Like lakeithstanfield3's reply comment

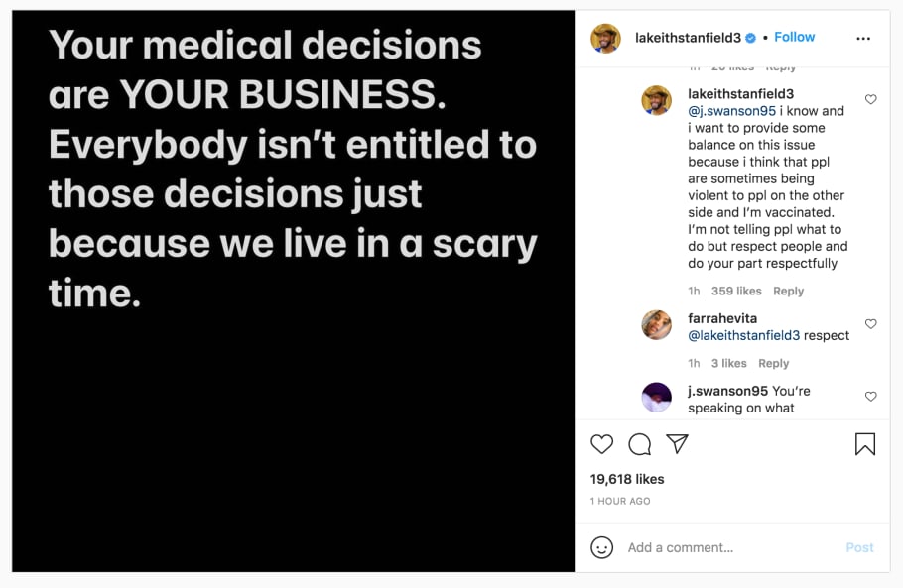(x=871, y=100)
